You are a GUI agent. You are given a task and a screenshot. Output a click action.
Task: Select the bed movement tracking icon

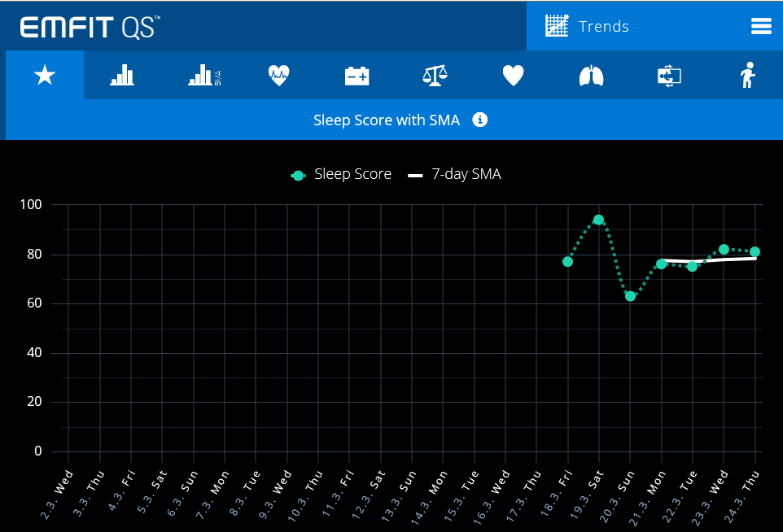669,75
